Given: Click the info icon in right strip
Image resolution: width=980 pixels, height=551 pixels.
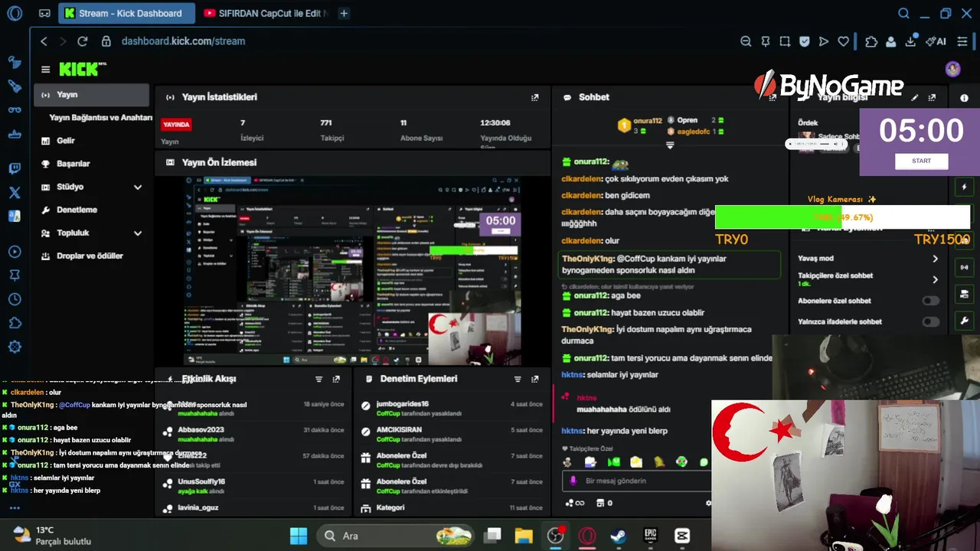Looking at the screenshot, I should 964,98.
